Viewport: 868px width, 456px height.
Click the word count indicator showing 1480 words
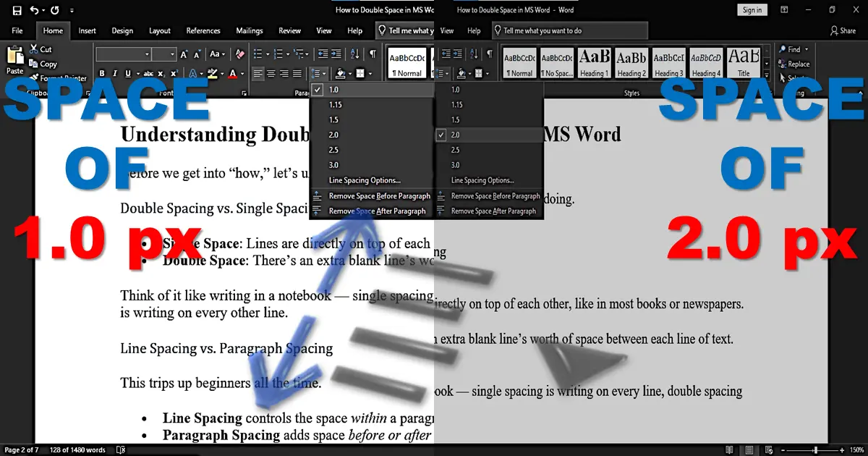[77, 449]
